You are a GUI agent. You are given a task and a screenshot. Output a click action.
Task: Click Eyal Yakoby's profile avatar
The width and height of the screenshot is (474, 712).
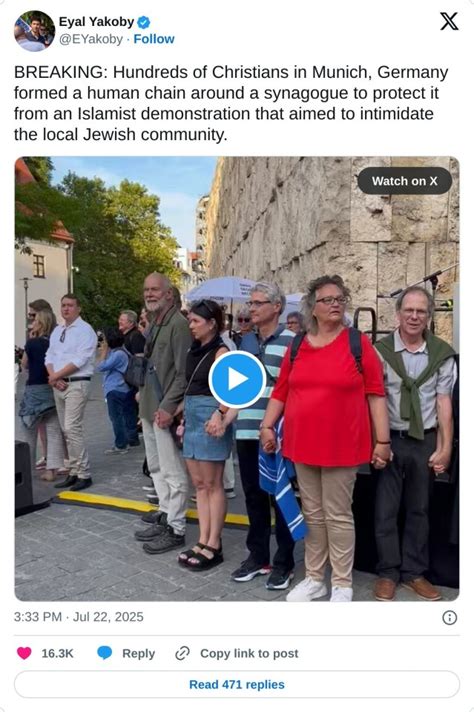click(34, 31)
